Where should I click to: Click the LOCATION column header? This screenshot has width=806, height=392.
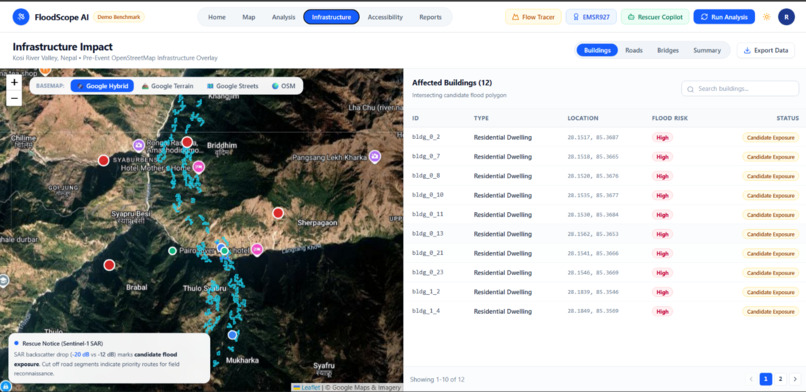pos(583,118)
